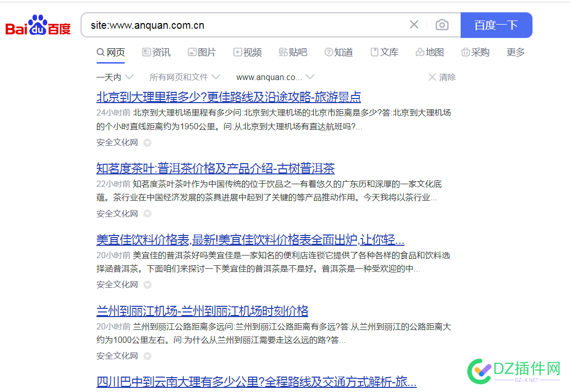Click 安全文化网 source under 知茗度茶叶 result
Screen dimensions: 570x392
pos(117,213)
